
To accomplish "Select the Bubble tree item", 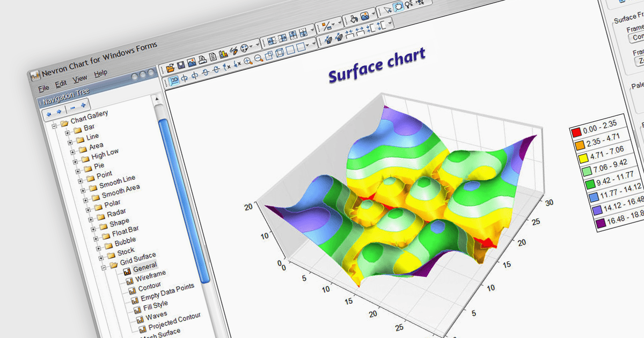I will coord(125,241).
